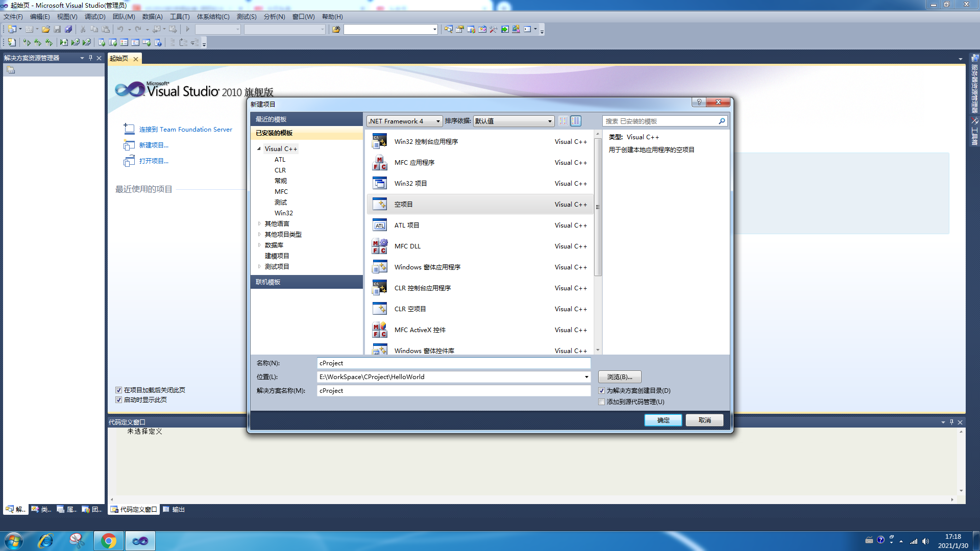
Task: Open the 位置 path dropdown arrow
Action: tap(586, 377)
